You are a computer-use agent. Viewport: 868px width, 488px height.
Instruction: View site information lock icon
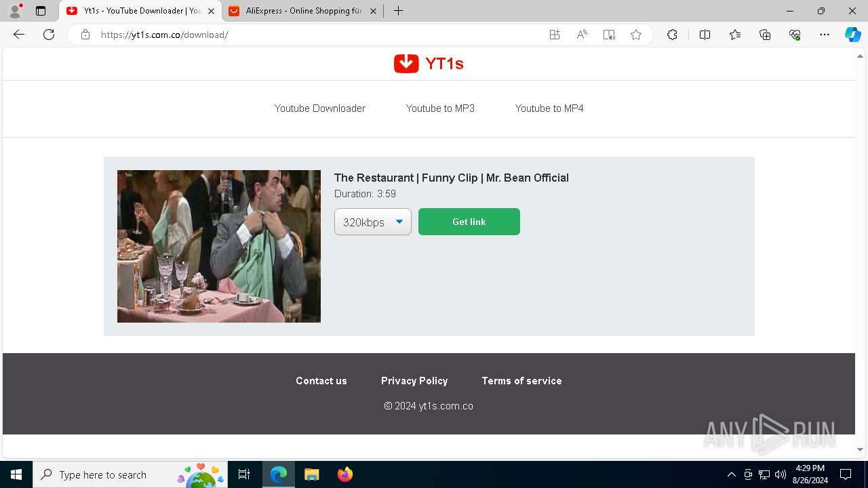(x=85, y=35)
